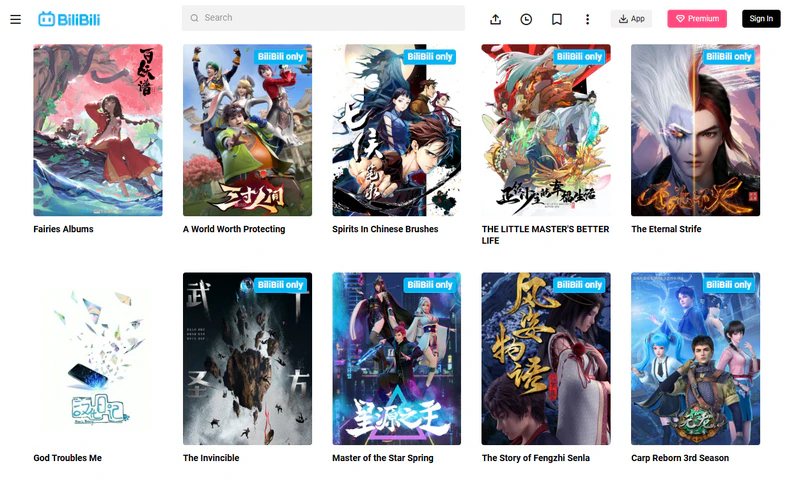
Task: Click the search magnifier icon
Action: 194,18
